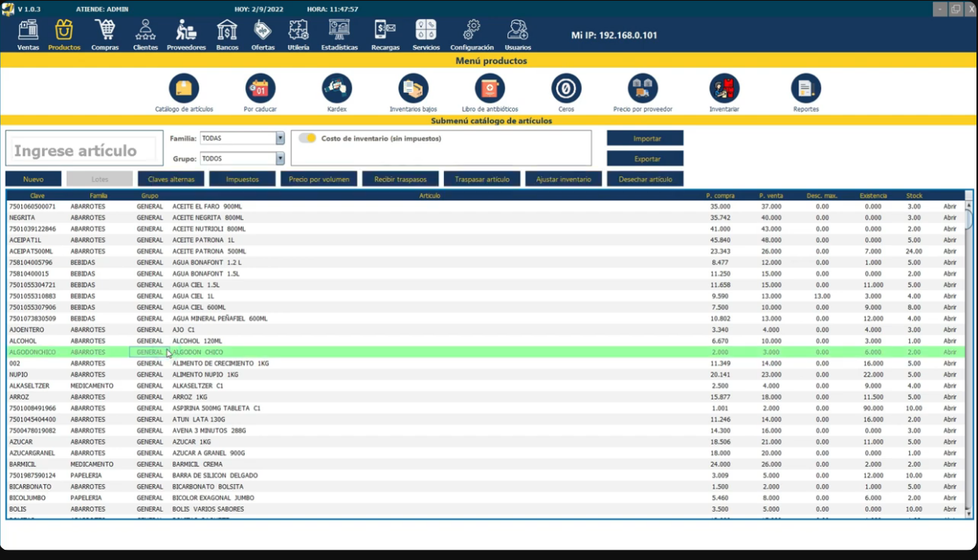
Task: Open Inventarios bajos icon
Action: click(x=413, y=88)
